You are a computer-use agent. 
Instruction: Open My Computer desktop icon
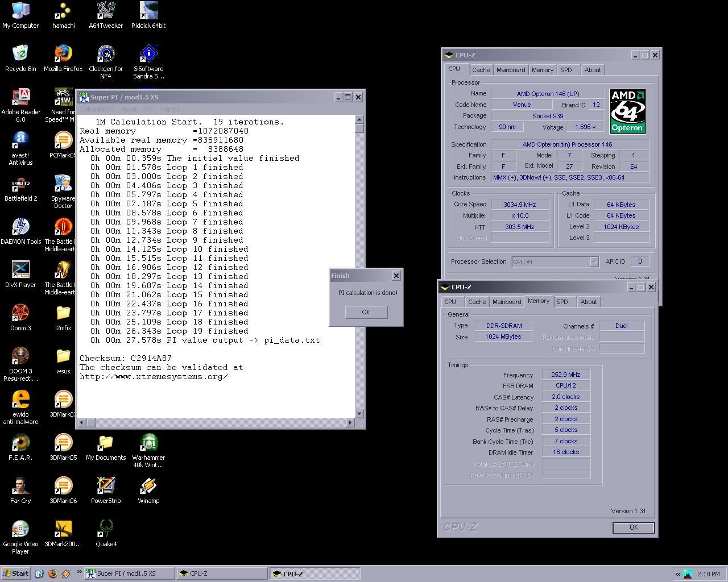[20, 15]
